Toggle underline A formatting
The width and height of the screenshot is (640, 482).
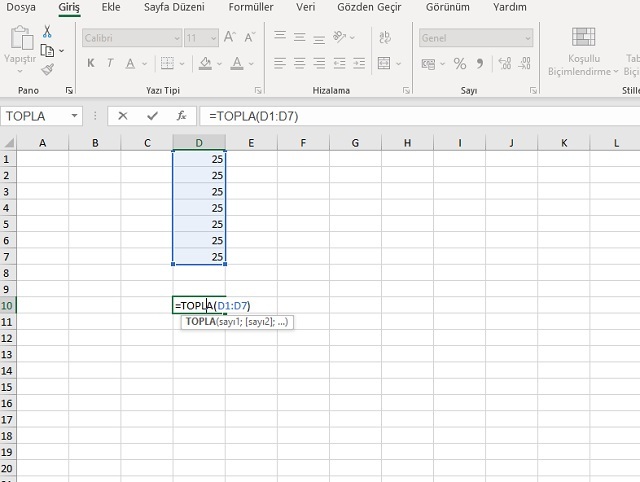130,63
